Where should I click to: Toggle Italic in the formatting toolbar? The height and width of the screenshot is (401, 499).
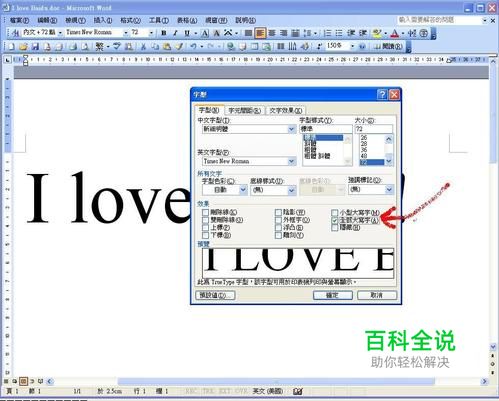pyautogui.click(x=175, y=33)
